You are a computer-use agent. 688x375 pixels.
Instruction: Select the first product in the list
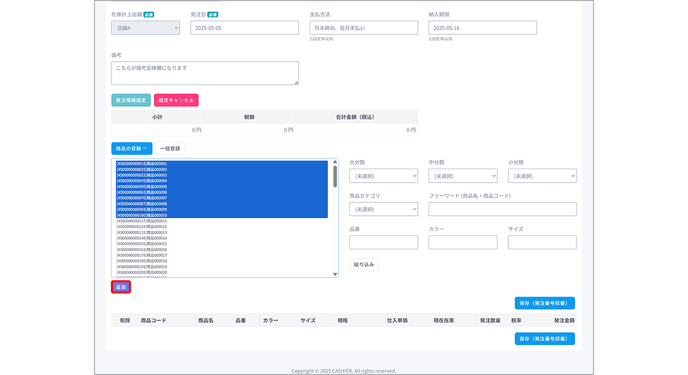click(222, 164)
